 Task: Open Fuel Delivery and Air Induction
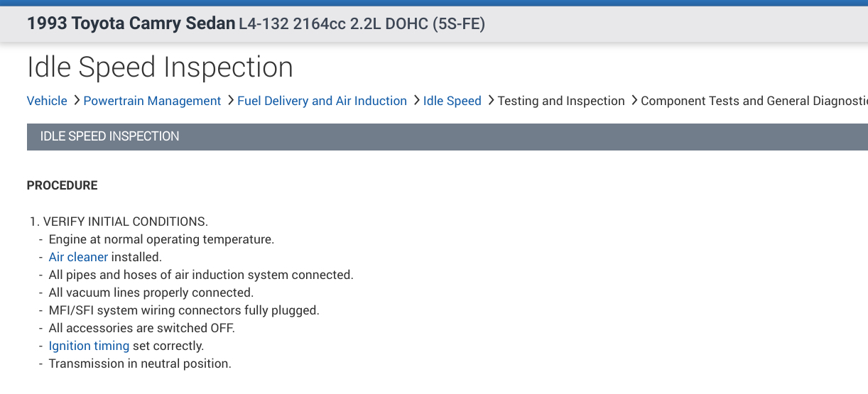322,101
